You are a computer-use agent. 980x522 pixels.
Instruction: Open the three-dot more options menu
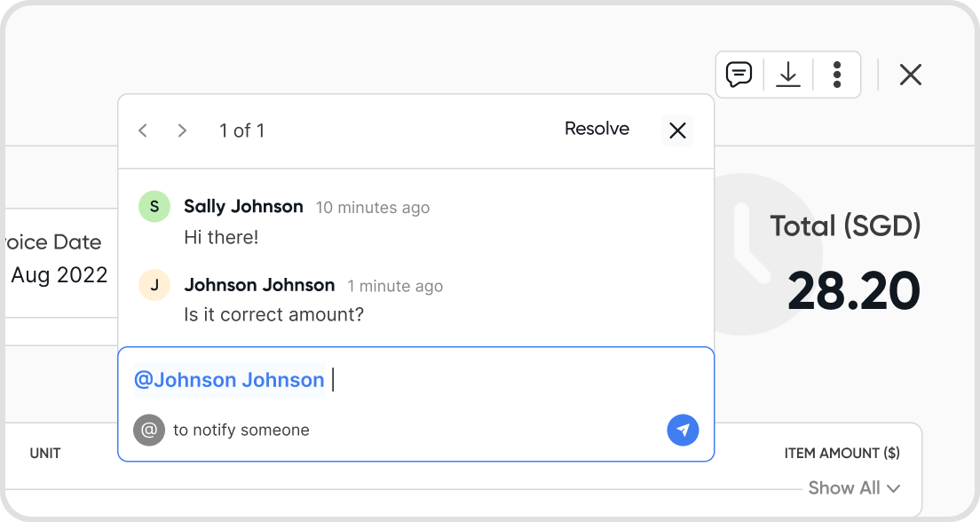837,75
